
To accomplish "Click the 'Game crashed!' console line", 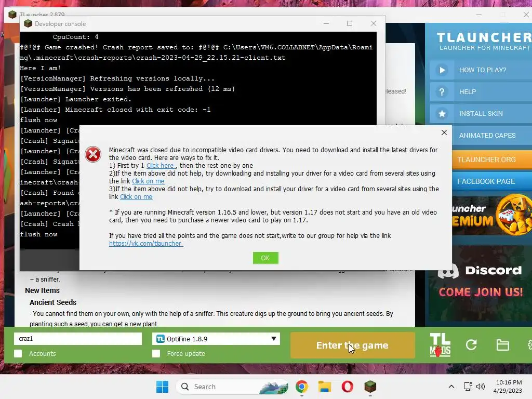I will coord(196,52).
